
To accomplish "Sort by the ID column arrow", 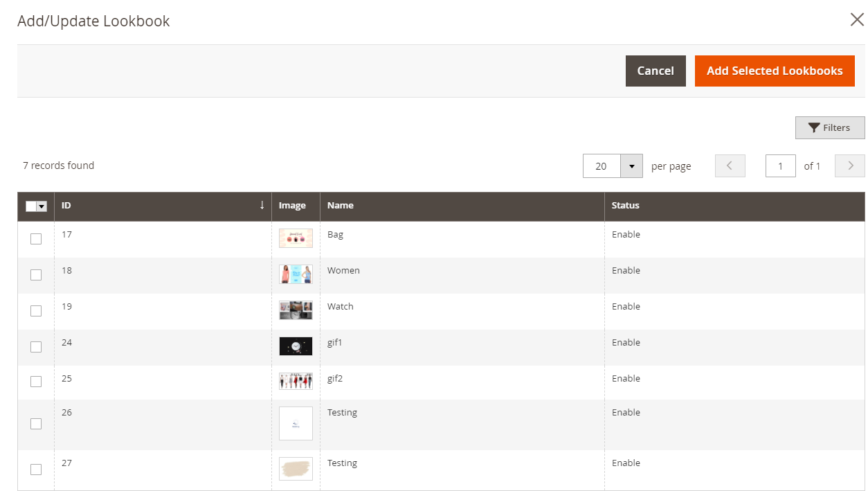I will click(262, 206).
